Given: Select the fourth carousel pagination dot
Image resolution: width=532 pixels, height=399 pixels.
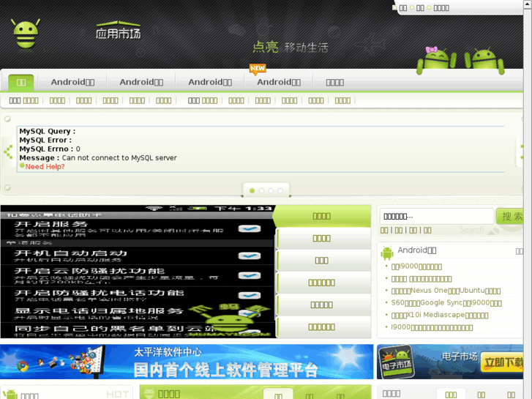Looking at the screenshot, I should (x=280, y=190).
